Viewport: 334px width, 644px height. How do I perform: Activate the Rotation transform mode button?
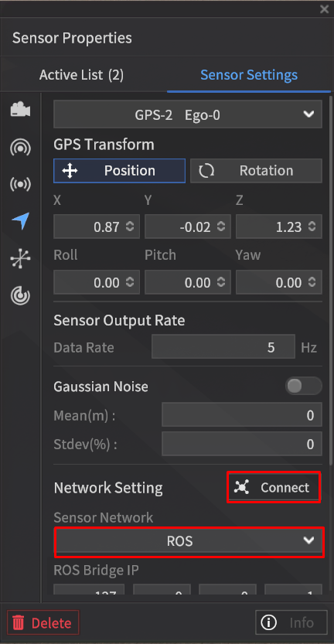tap(256, 171)
